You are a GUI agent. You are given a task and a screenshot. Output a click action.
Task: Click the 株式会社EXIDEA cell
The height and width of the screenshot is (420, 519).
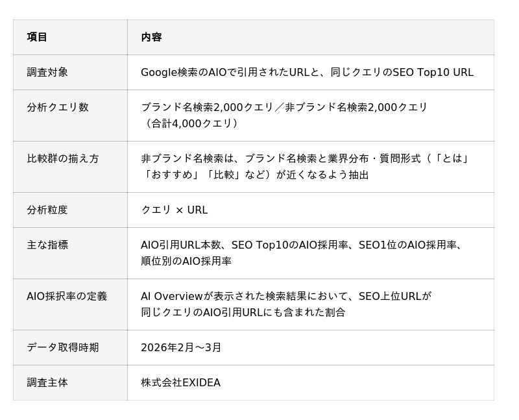(x=181, y=382)
